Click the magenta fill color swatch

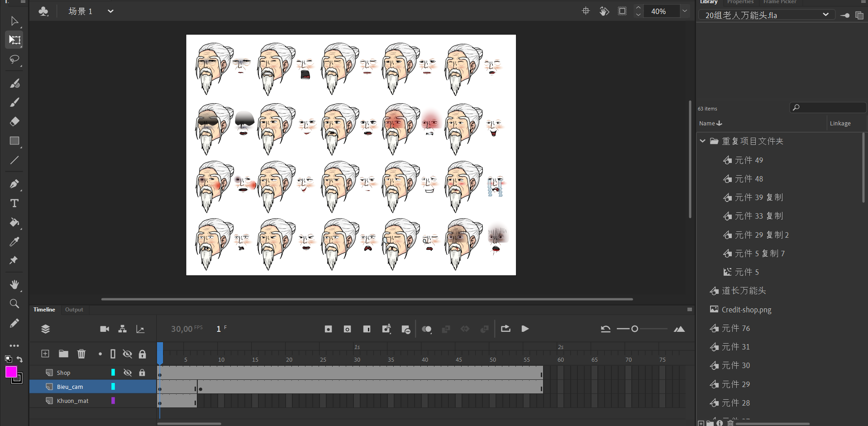point(11,372)
